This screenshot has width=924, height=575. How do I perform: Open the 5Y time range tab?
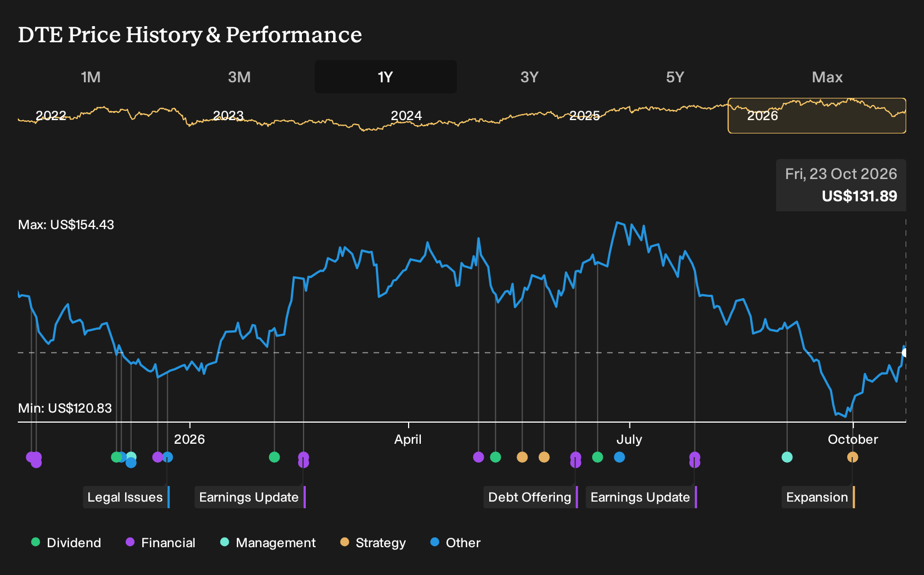click(675, 77)
